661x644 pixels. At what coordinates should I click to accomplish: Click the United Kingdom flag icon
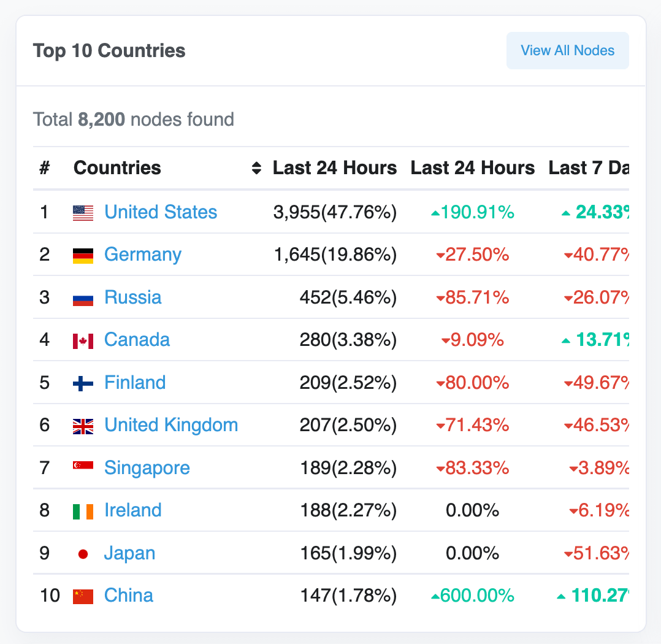click(x=83, y=426)
